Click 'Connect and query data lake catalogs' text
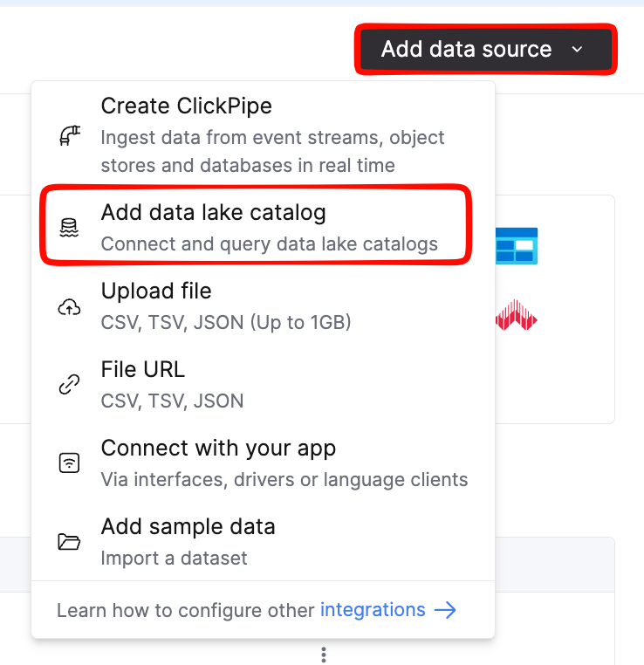 point(270,243)
